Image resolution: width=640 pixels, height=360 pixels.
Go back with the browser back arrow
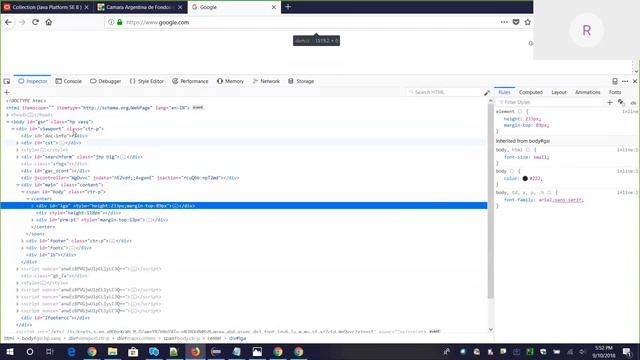9,22
